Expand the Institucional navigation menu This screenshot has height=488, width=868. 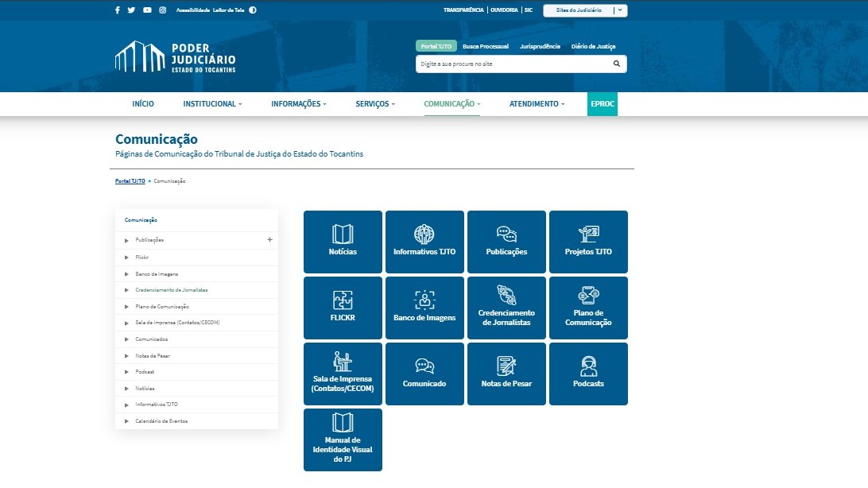(212, 104)
